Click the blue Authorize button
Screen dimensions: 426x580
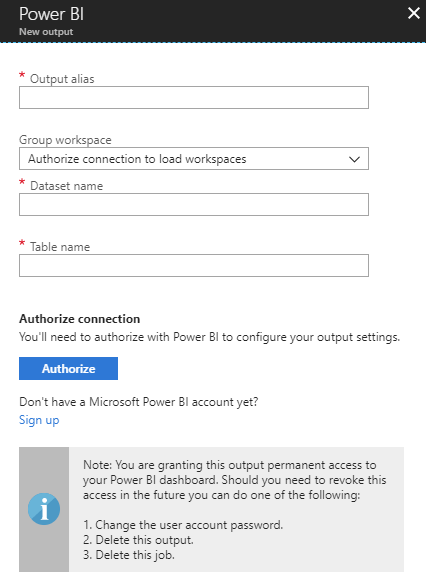pos(68,368)
